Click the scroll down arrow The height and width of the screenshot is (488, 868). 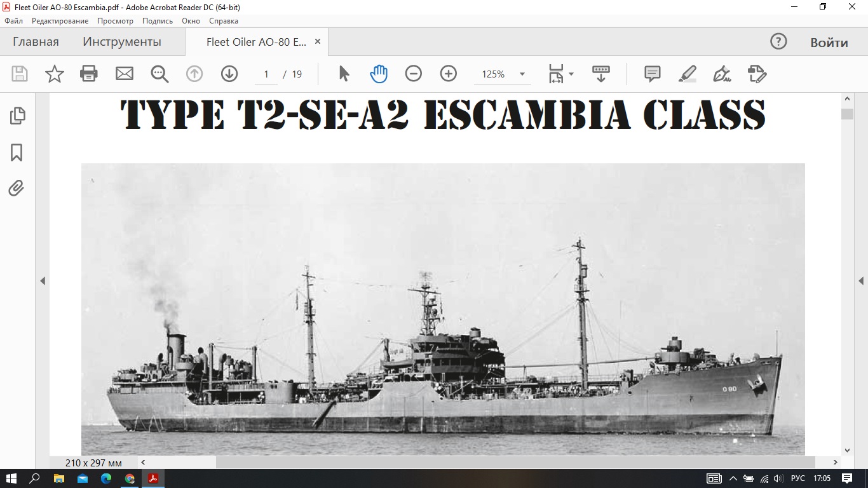pyautogui.click(x=847, y=450)
